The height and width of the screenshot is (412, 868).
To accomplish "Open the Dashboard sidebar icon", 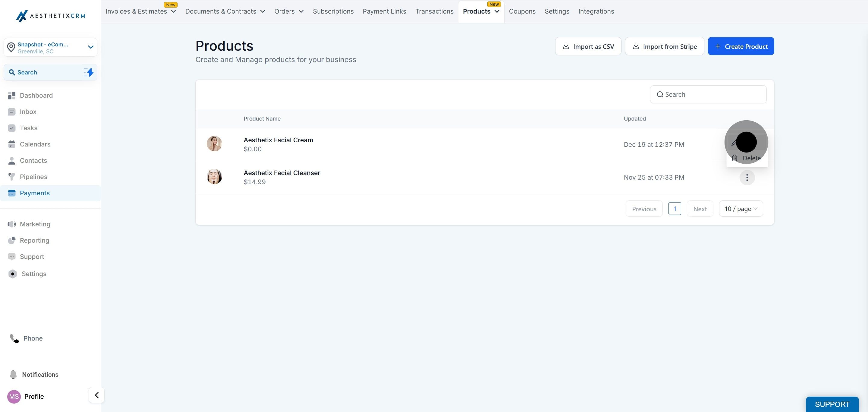I will pos(12,95).
